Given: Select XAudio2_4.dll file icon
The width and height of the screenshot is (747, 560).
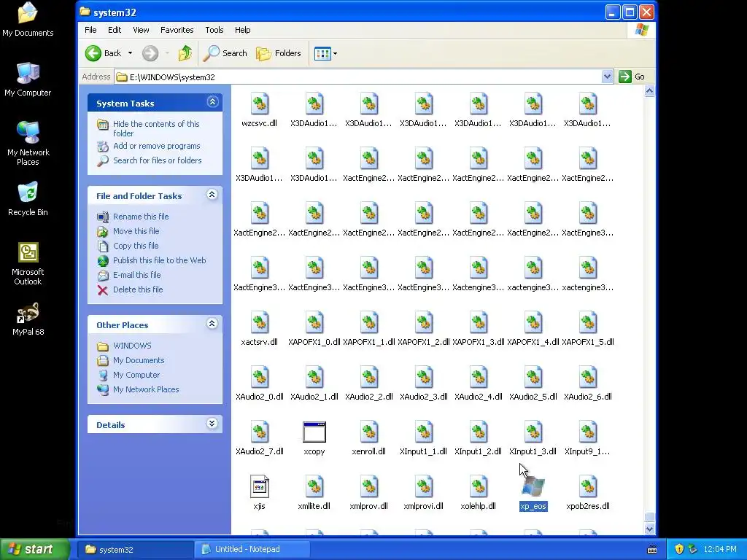Looking at the screenshot, I should 479,377.
